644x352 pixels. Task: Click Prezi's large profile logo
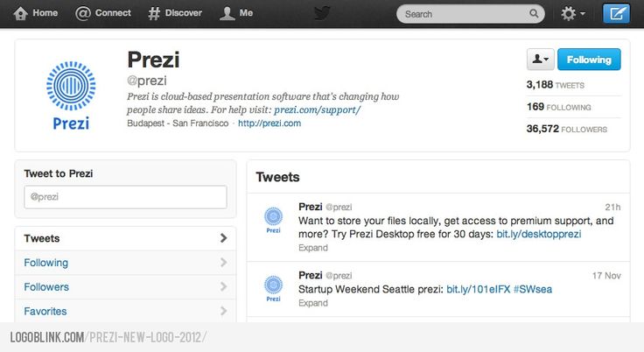(x=71, y=95)
